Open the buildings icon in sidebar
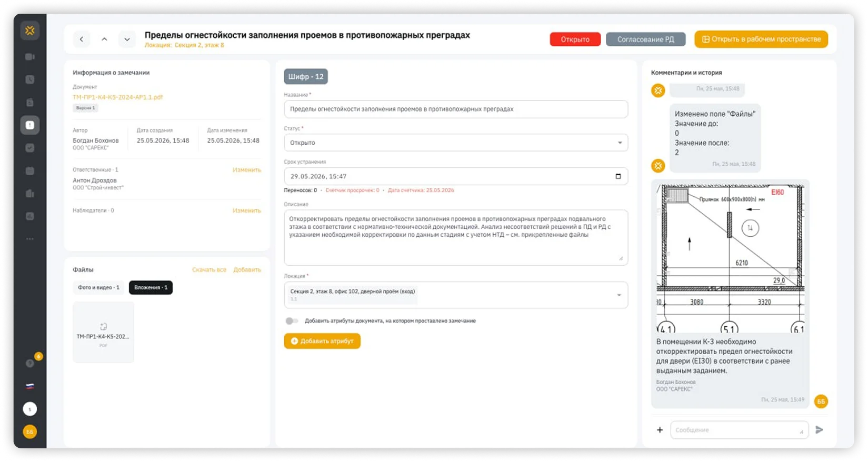The height and width of the screenshot is (462, 868). click(x=30, y=194)
